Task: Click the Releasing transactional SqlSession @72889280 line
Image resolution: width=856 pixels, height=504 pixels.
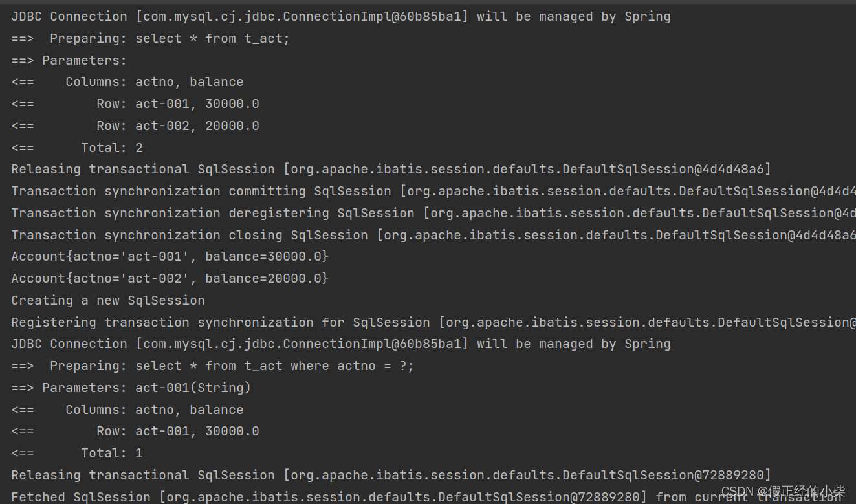Action: point(391,476)
